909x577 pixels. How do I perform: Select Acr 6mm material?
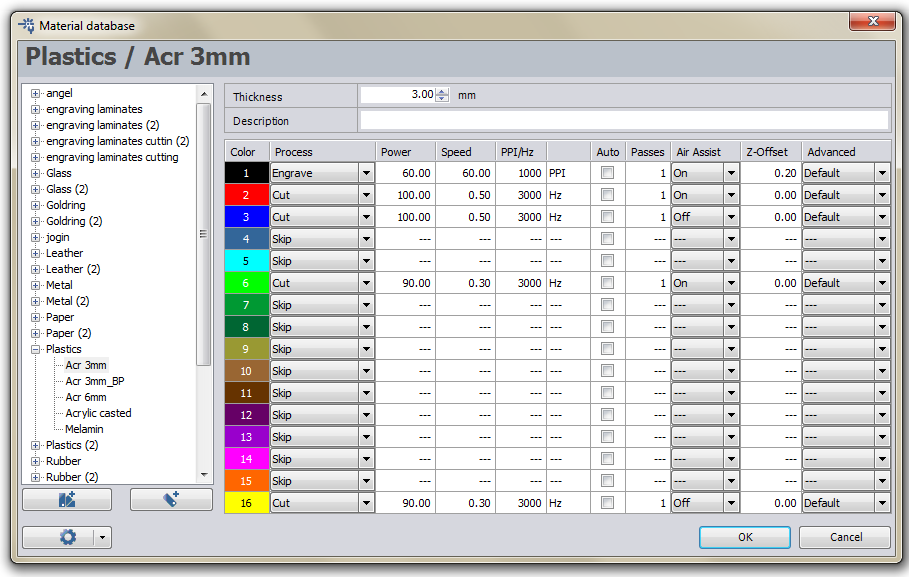(x=86, y=397)
